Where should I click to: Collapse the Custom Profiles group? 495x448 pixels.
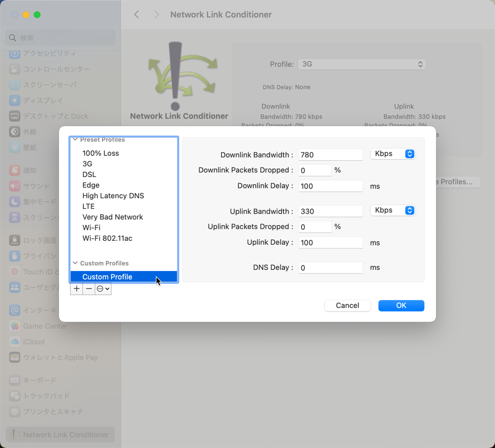(75, 263)
